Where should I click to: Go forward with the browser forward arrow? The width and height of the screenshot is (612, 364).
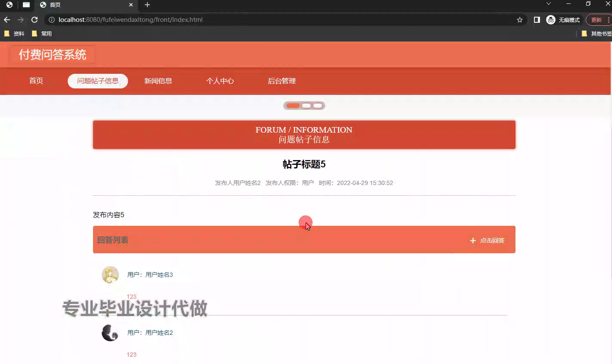pos(21,20)
